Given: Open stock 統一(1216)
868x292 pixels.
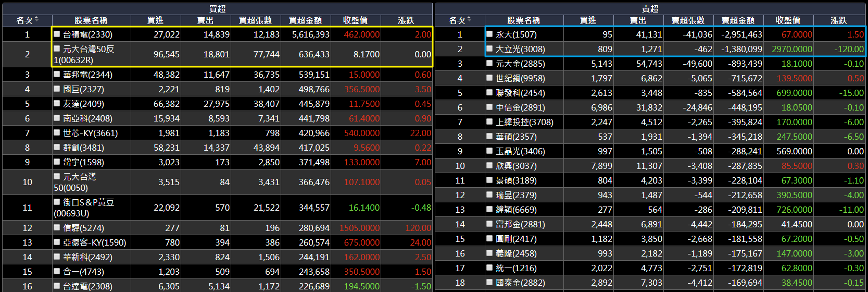Looking at the screenshot, I should [516, 268].
